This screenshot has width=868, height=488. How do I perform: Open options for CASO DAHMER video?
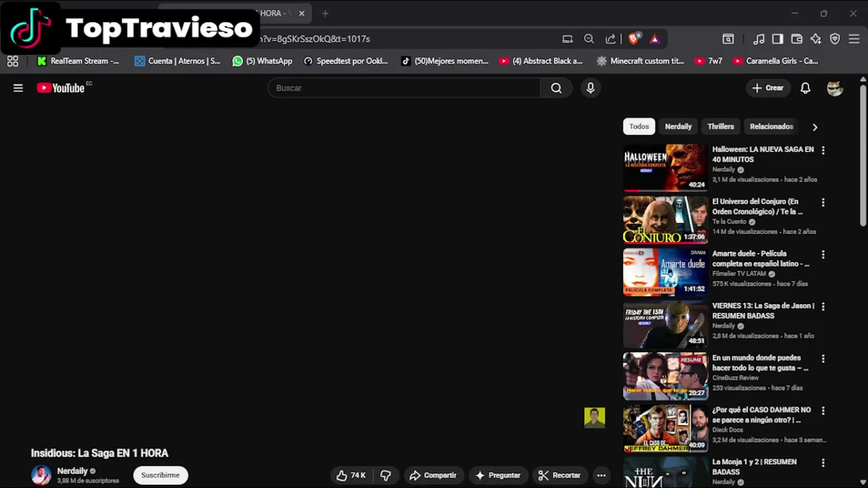[823, 411]
